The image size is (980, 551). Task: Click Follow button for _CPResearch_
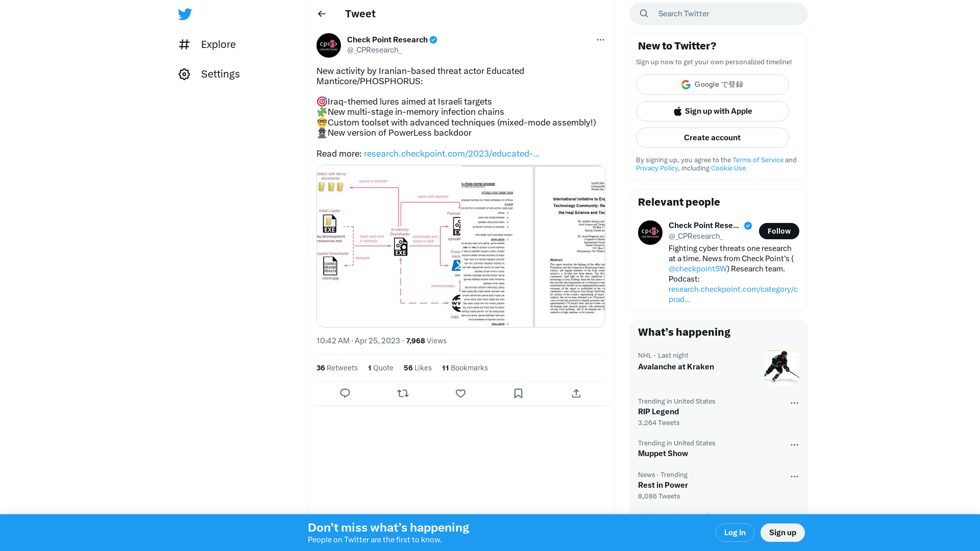coord(779,231)
